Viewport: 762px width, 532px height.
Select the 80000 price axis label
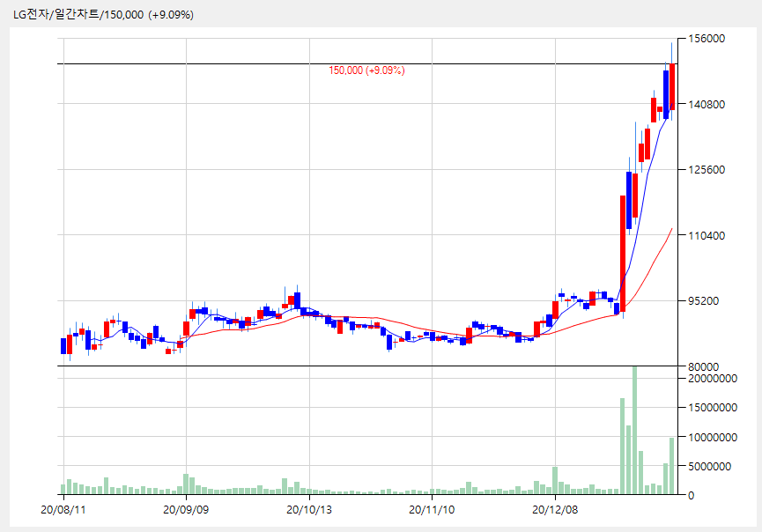[704, 366]
